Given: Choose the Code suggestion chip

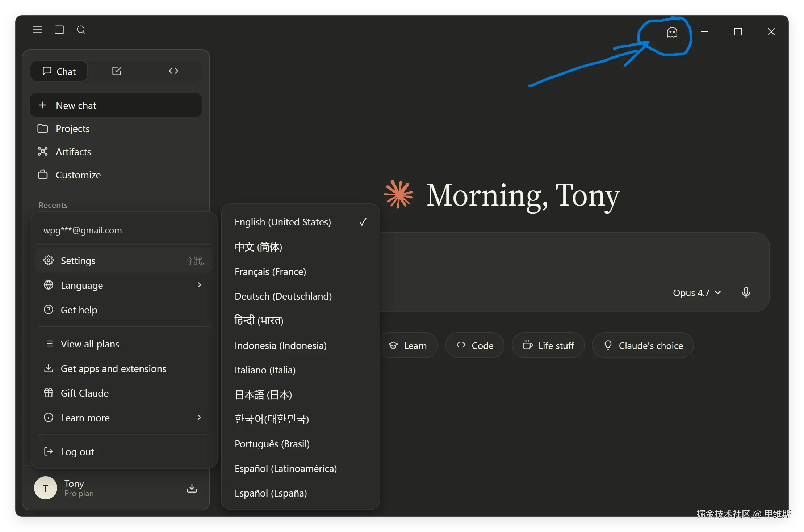Looking at the screenshot, I should click(x=475, y=345).
